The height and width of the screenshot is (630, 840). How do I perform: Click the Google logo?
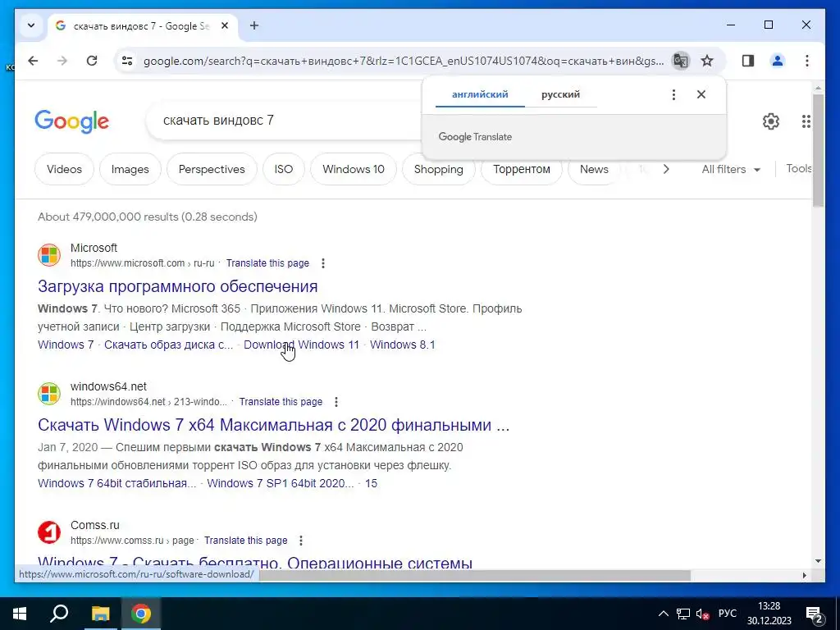(x=72, y=121)
